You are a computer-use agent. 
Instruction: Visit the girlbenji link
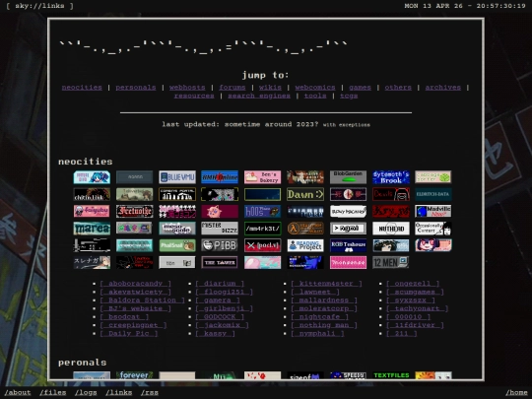225,308
